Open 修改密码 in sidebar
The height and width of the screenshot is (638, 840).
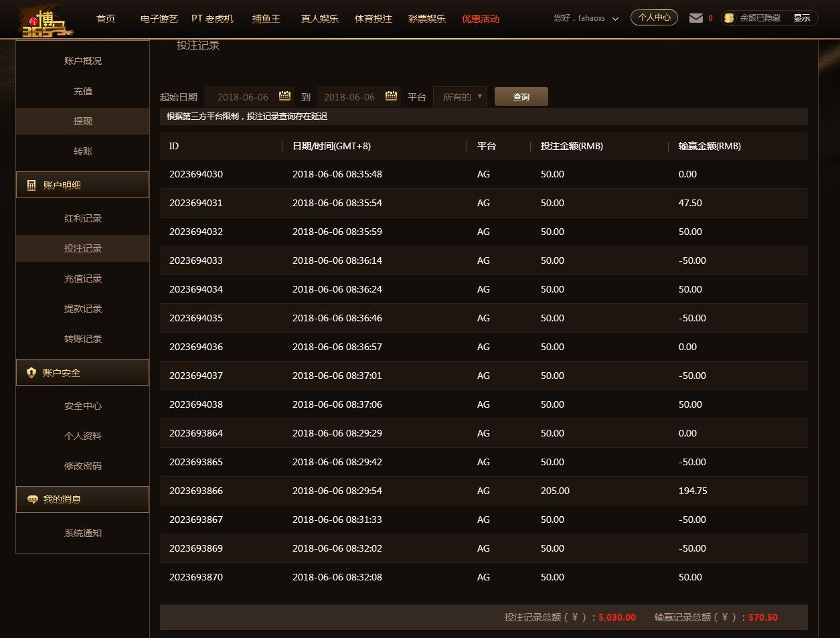(x=83, y=466)
